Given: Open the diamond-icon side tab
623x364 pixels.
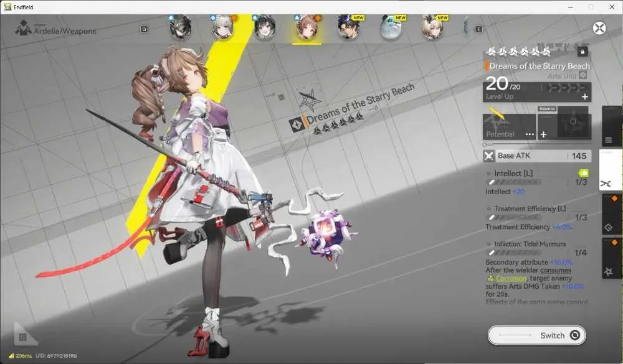Looking at the screenshot, I should tap(612, 215).
